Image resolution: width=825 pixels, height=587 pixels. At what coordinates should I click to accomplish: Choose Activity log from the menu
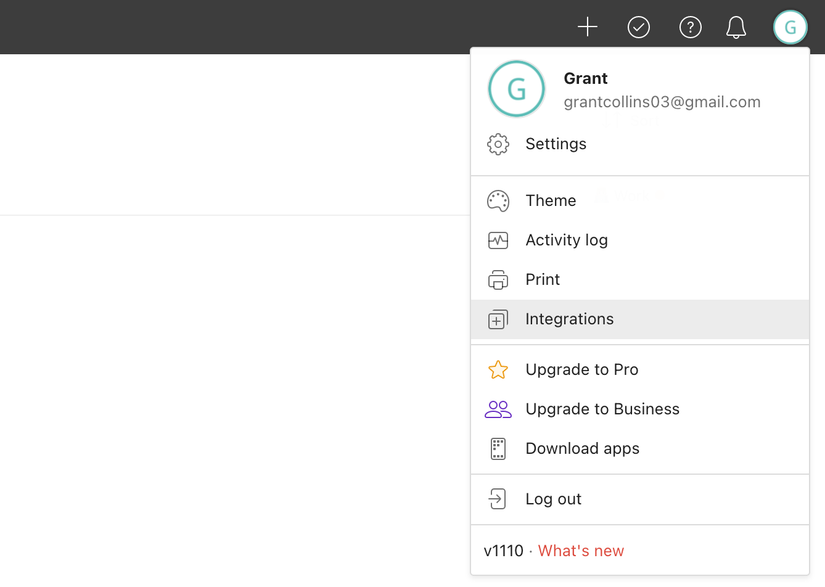pyautogui.click(x=567, y=240)
